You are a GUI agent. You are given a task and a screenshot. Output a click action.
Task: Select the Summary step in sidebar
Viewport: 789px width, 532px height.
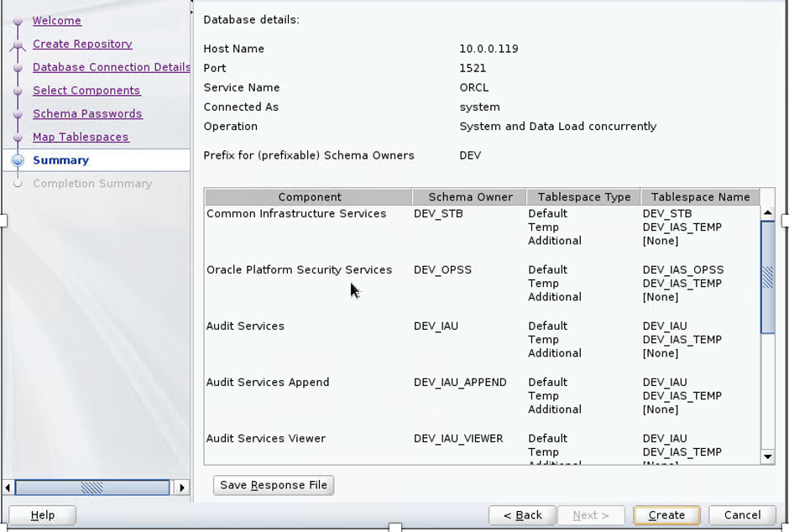(x=60, y=160)
